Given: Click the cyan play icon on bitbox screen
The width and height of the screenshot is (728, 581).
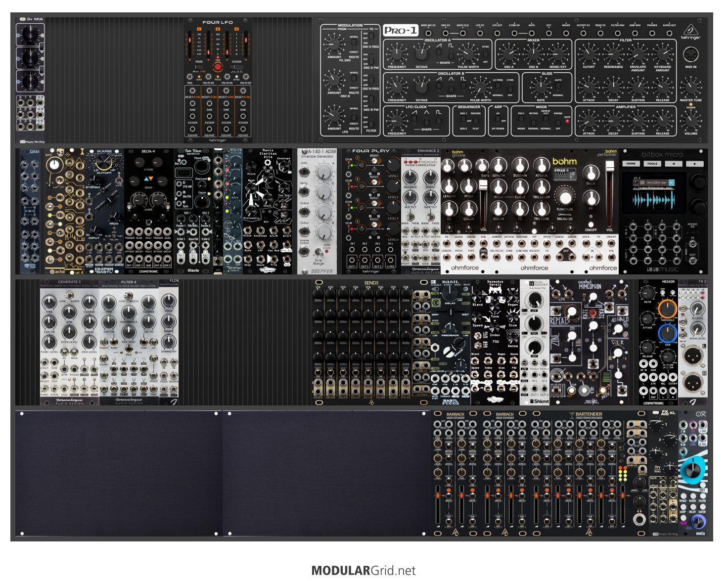Looking at the screenshot, I should click(672, 182).
